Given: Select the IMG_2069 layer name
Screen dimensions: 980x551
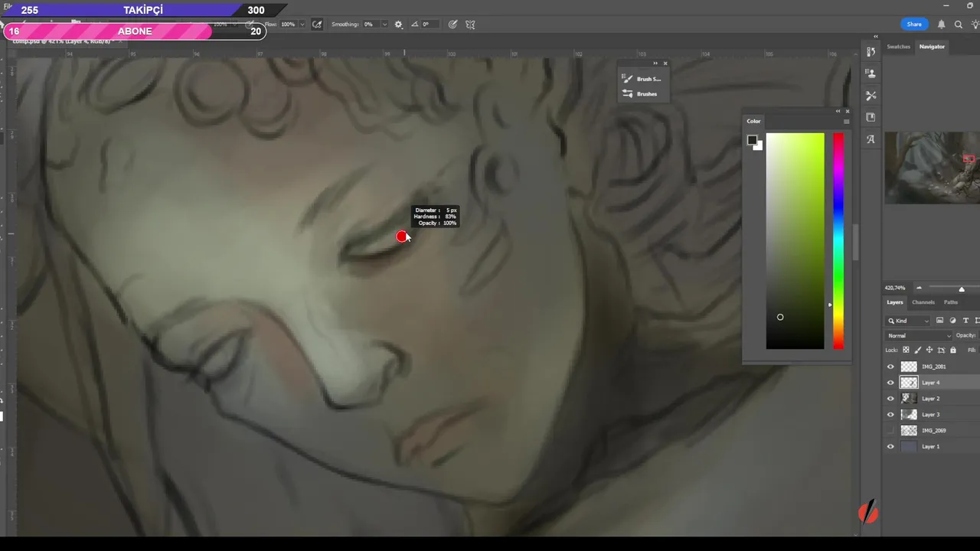Looking at the screenshot, I should click(933, 431).
